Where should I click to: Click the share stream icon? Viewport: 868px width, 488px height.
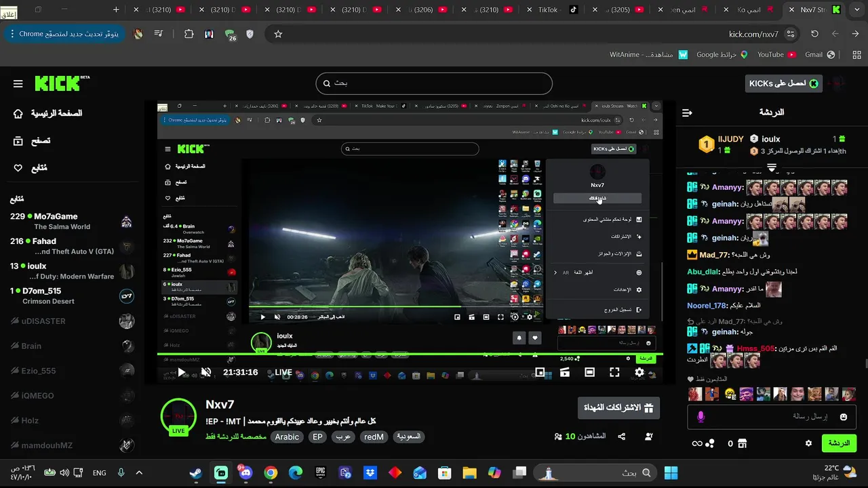click(621, 436)
